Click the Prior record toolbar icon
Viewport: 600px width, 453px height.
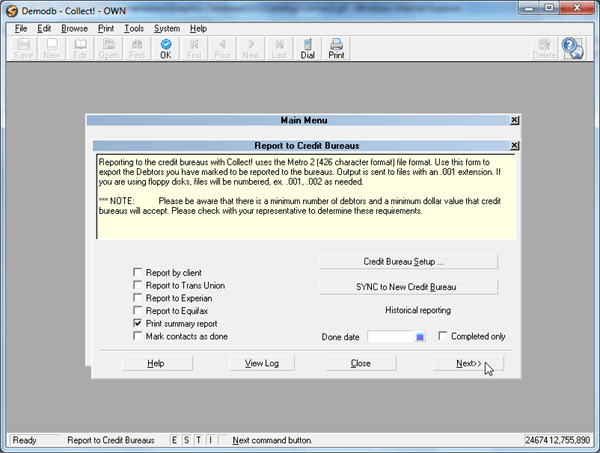click(222, 49)
